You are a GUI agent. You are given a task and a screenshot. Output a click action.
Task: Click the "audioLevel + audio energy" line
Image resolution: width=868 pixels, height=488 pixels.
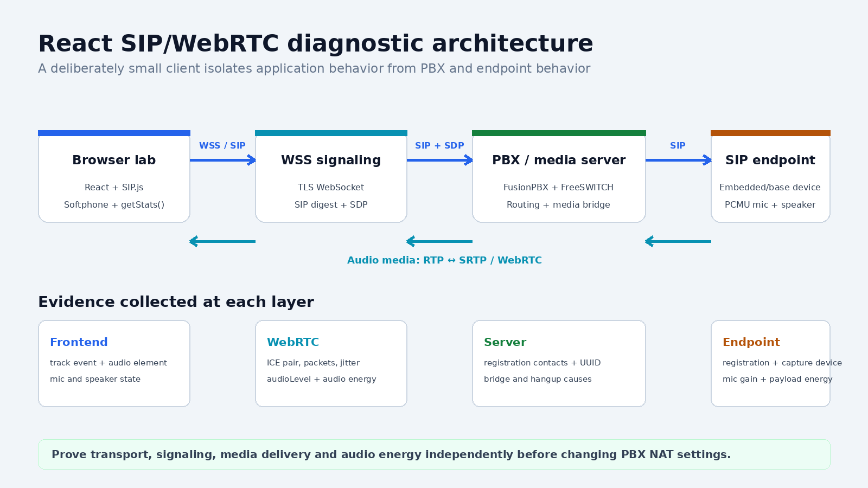[321, 379]
